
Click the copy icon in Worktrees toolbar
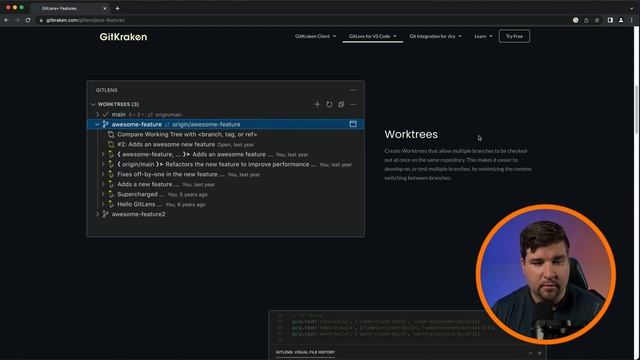(341, 104)
